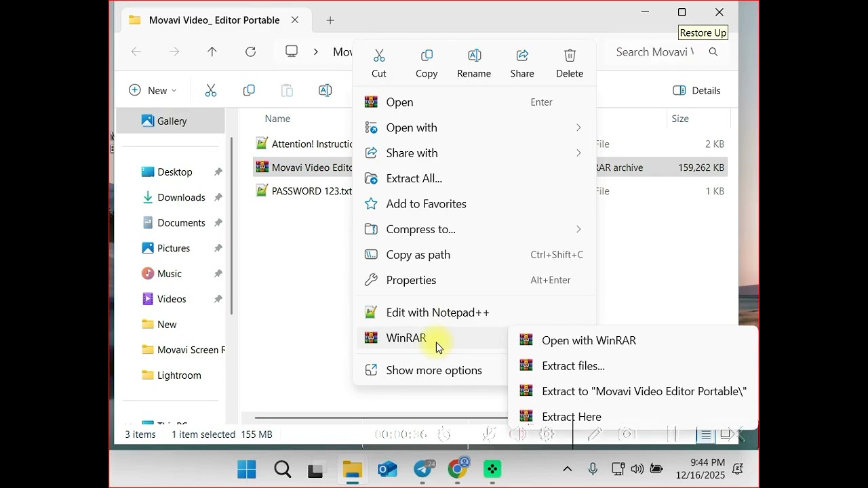Select Extract All... from the context menu
This screenshot has height=488, width=868.
474,178
